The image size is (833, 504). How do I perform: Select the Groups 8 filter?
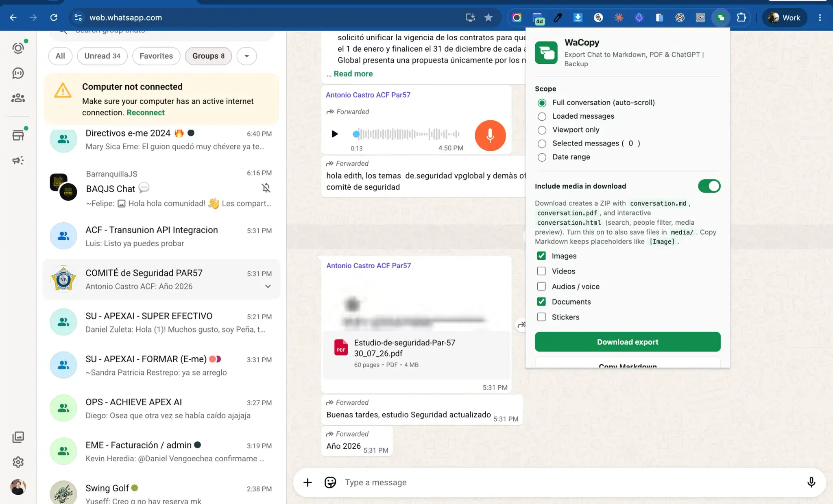pyautogui.click(x=208, y=56)
